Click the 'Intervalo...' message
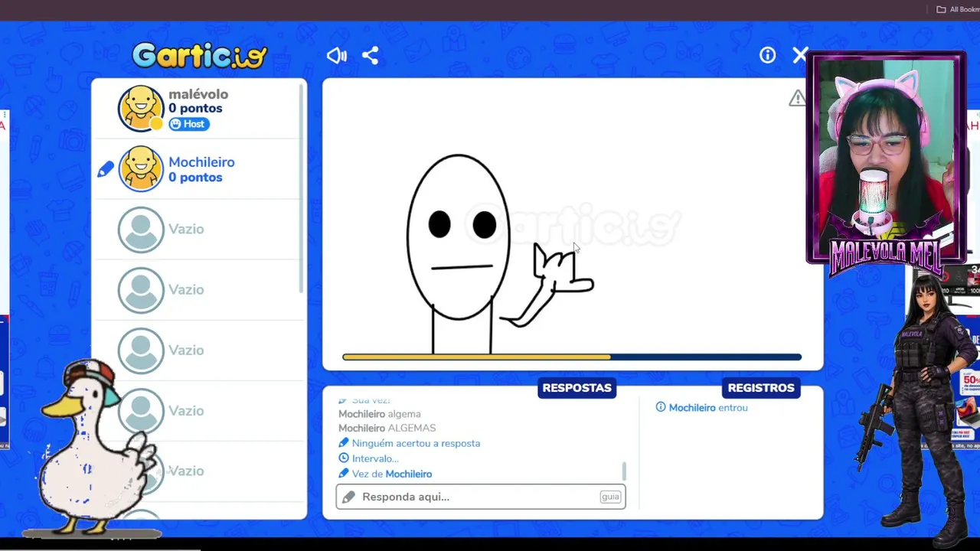This screenshot has width=980, height=551. [x=375, y=458]
